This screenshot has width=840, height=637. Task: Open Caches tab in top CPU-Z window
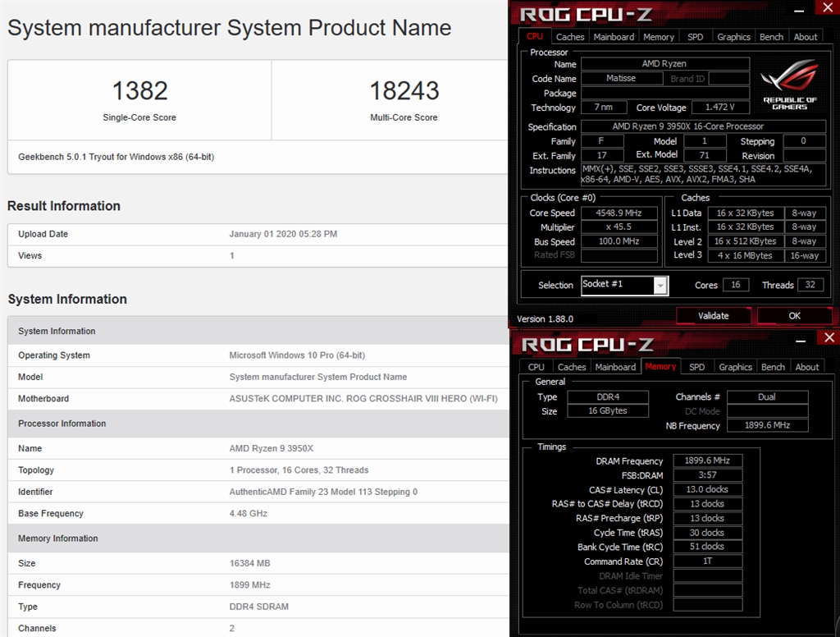[x=570, y=37]
